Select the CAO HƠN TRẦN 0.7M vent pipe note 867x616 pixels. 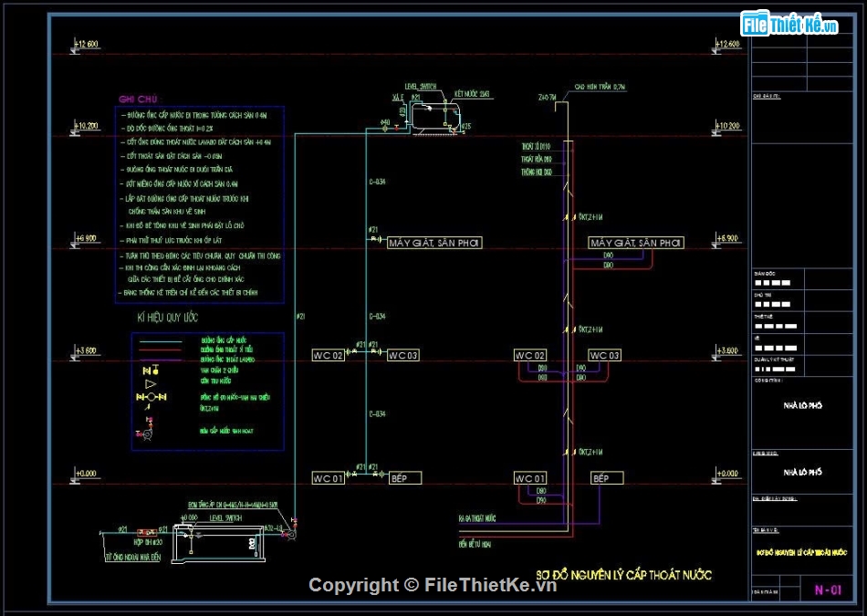pos(600,88)
